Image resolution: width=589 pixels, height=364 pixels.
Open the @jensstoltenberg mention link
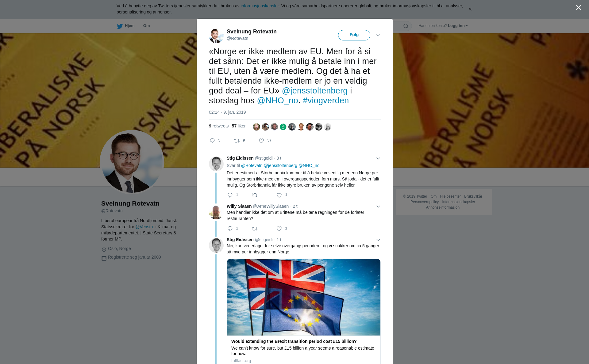[x=315, y=91]
